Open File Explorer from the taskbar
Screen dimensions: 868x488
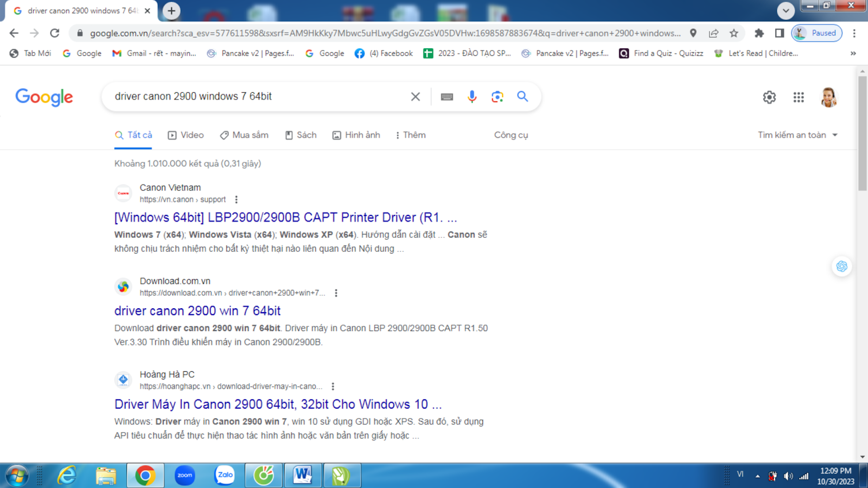(106, 476)
